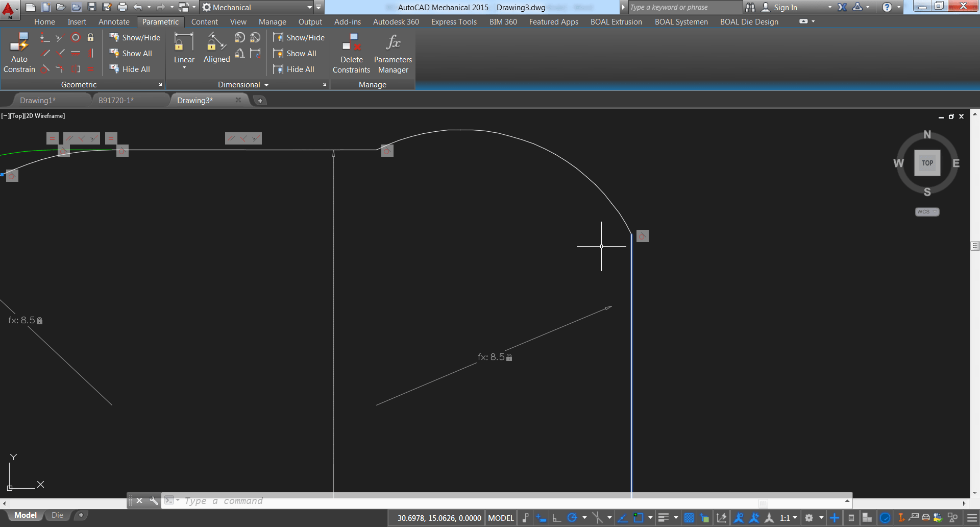This screenshot has height=527, width=980.
Task: Toggle Ortho mode in status bar
Action: point(557,518)
